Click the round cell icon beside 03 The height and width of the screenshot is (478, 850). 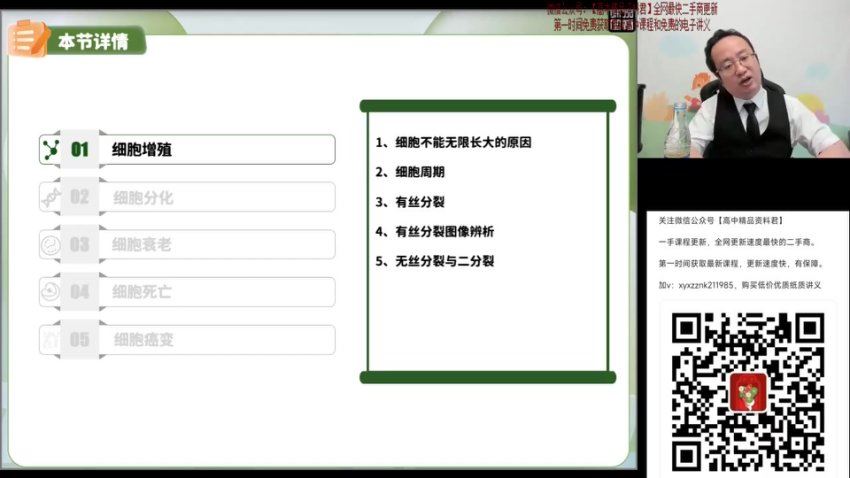tap(51, 245)
